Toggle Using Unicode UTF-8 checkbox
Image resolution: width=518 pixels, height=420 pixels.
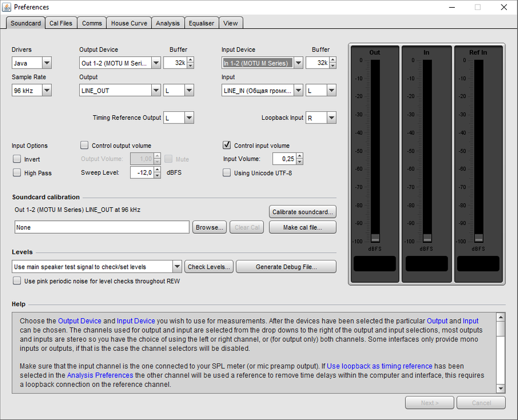(227, 172)
